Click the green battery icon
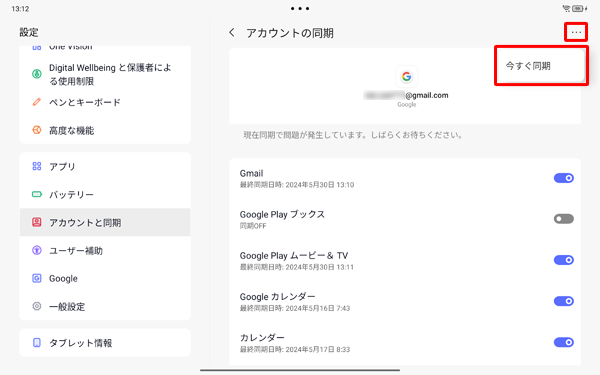 [37, 194]
